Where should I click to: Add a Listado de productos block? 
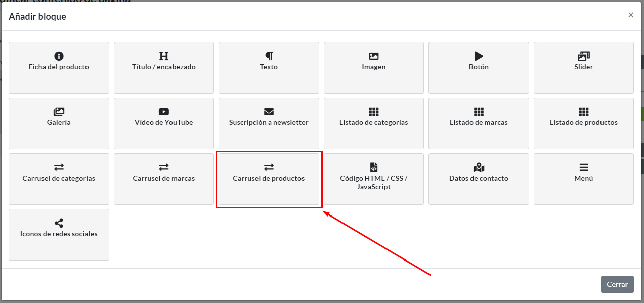click(x=583, y=123)
